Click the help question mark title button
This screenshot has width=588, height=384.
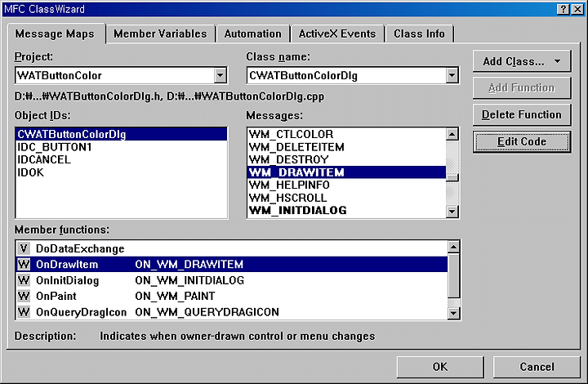[563, 9]
